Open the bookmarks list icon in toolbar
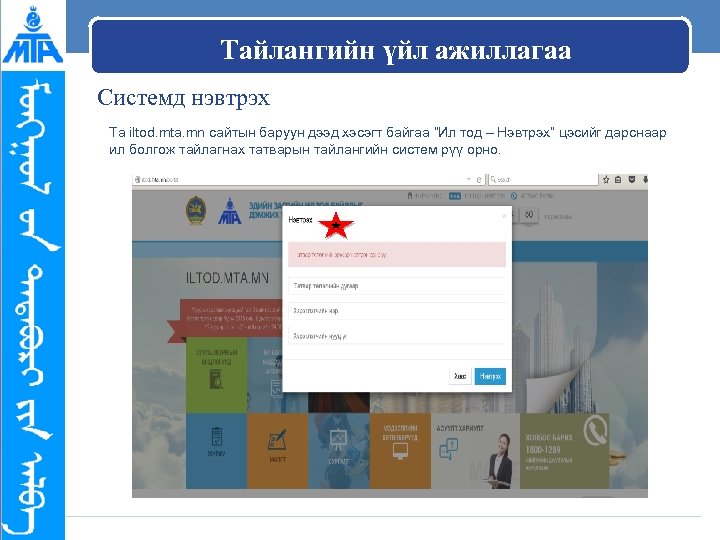This screenshot has width=720, height=540. pos(618,180)
